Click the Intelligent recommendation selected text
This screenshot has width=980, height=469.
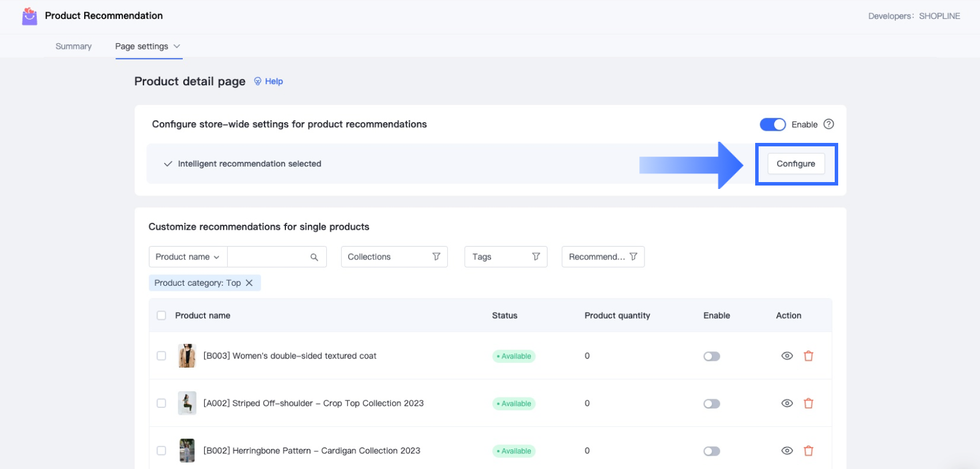click(x=250, y=164)
